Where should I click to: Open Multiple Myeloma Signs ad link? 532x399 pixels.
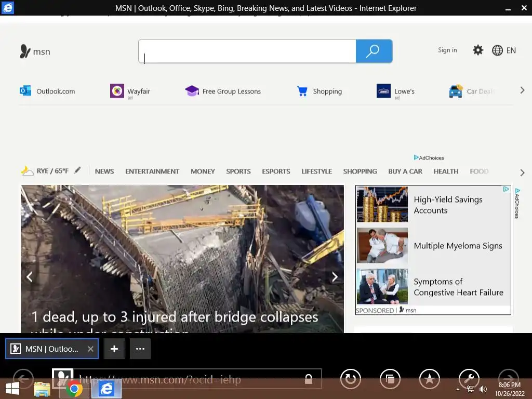(x=458, y=246)
